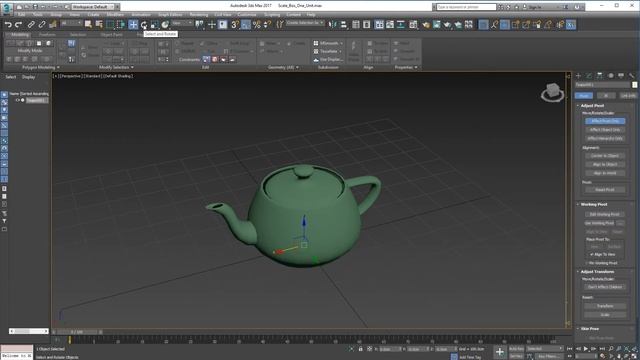This screenshot has width=640, height=360.
Task: Select Teapot001 in the Scene Explorer
Action: 37,100
